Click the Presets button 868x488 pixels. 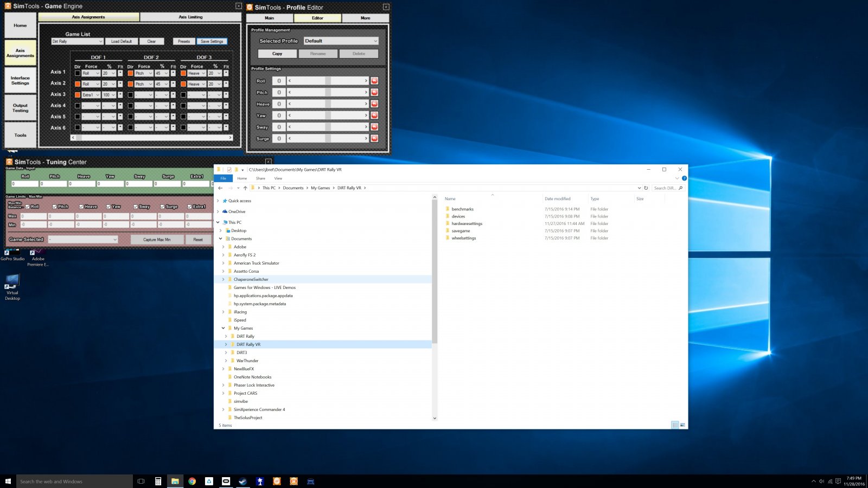coord(184,41)
